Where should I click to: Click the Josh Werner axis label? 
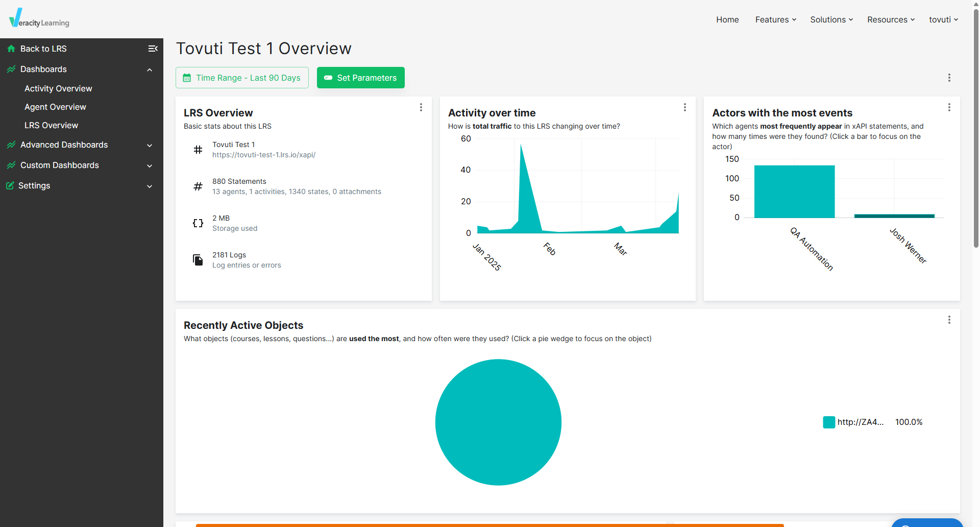(908, 246)
